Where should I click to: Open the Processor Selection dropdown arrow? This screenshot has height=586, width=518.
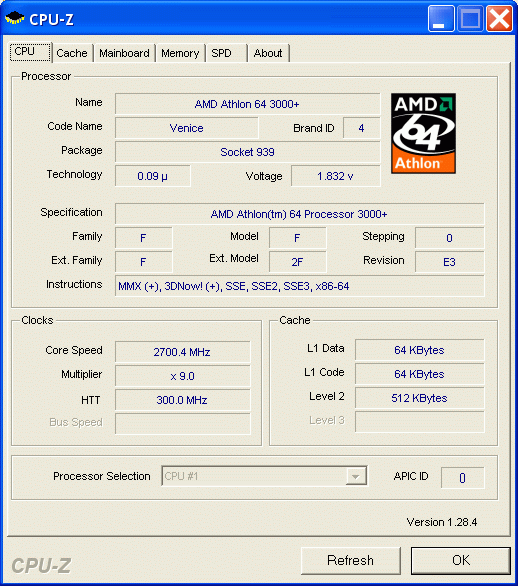355,476
